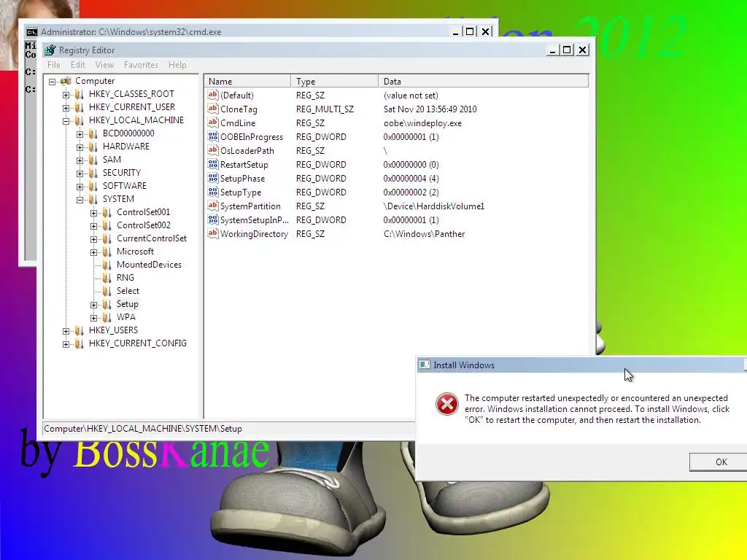The width and height of the screenshot is (747, 560).
Task: Click the cmd.exe window title icon
Action: pyautogui.click(x=31, y=32)
